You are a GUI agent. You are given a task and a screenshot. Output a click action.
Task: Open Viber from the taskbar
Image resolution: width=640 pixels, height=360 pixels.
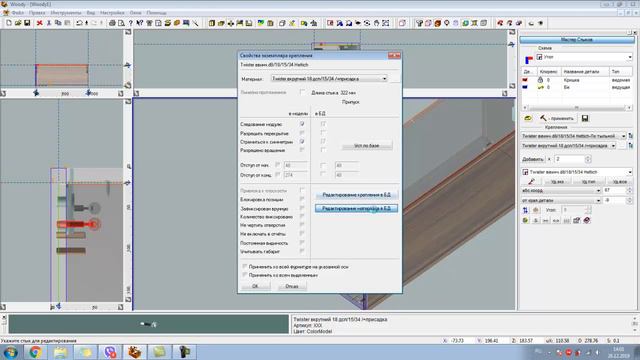pyautogui.click(x=110, y=352)
